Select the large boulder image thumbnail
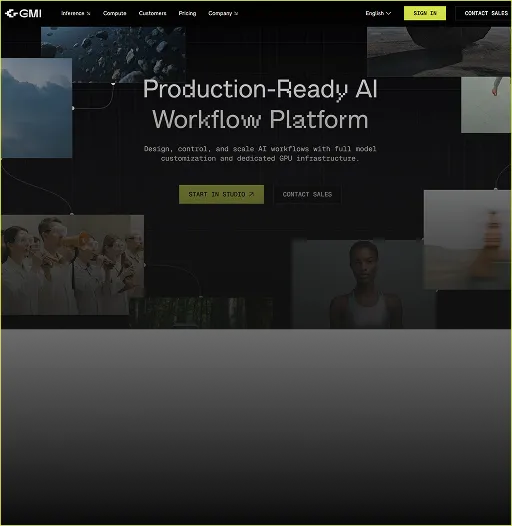 (x=439, y=52)
